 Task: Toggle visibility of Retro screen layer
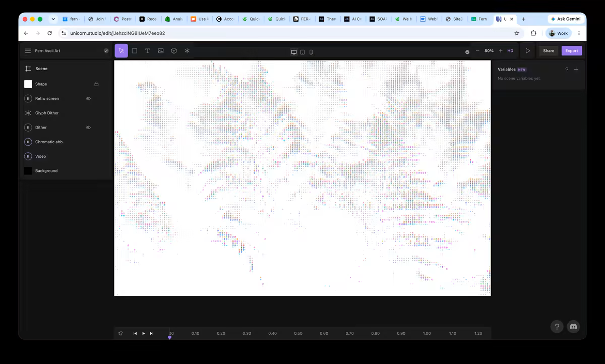point(88,99)
